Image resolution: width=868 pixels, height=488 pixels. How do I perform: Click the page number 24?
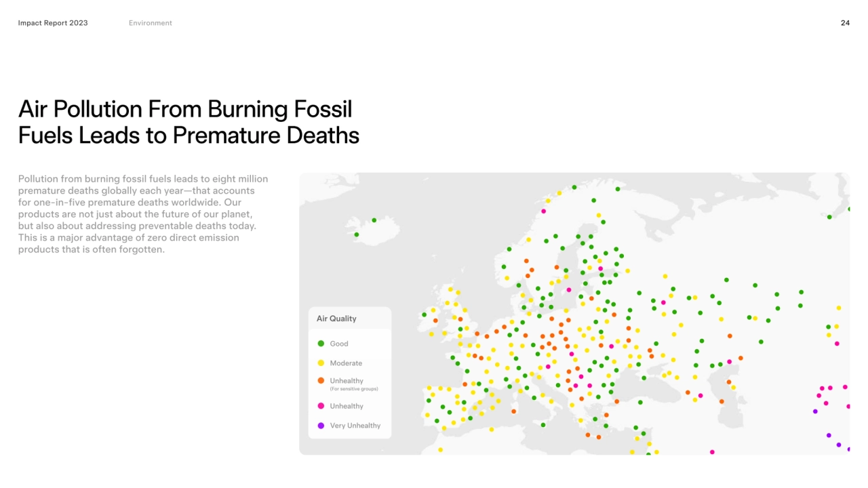pyautogui.click(x=845, y=23)
